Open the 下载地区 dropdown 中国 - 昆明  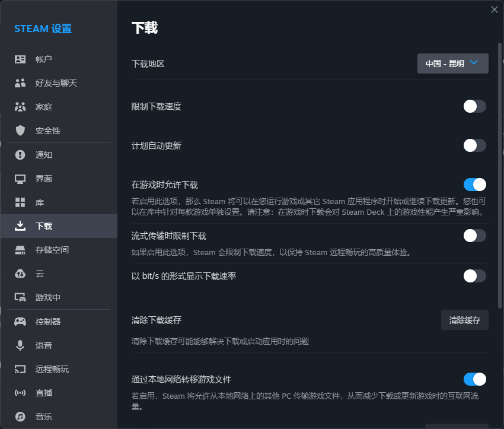coord(452,63)
